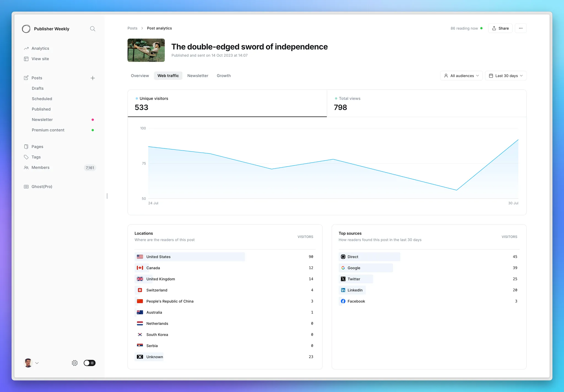
Task: Open settings via the gear icon
Action: [x=75, y=363]
